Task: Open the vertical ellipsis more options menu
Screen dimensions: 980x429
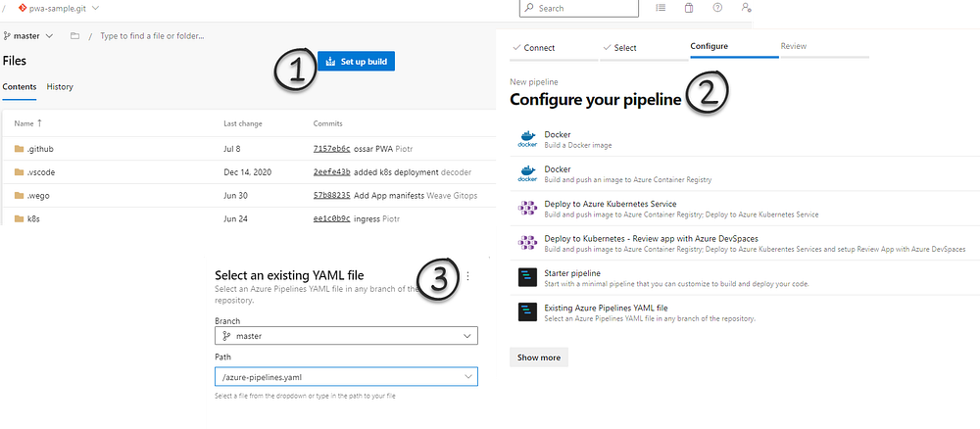Action: 468,275
